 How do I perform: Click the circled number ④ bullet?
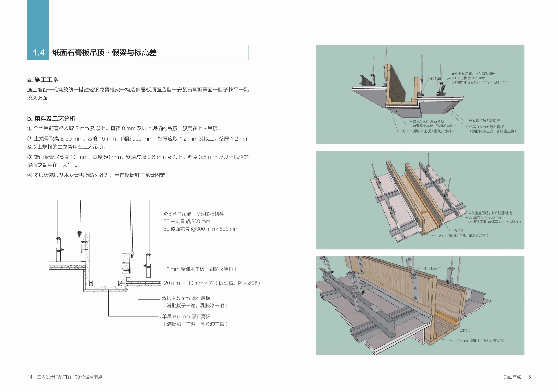(30, 175)
